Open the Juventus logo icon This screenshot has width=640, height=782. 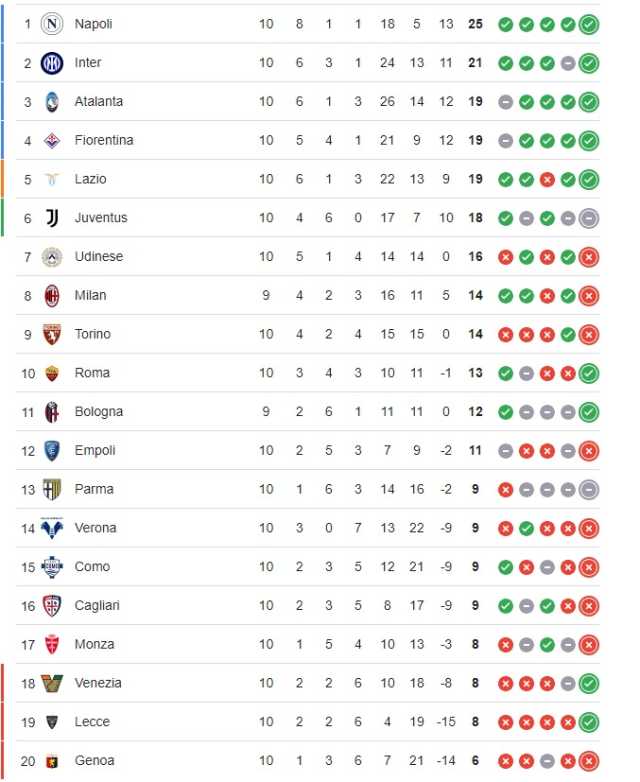pyautogui.click(x=52, y=218)
